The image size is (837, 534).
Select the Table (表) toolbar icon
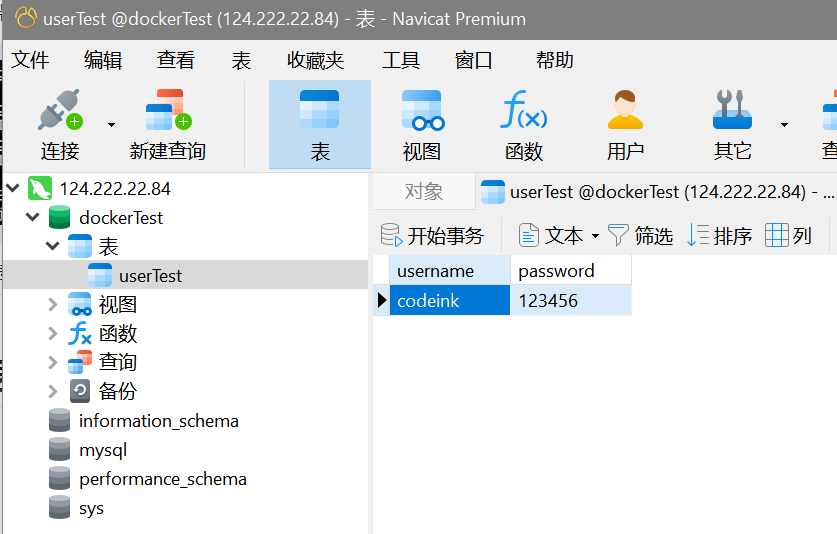tap(319, 111)
